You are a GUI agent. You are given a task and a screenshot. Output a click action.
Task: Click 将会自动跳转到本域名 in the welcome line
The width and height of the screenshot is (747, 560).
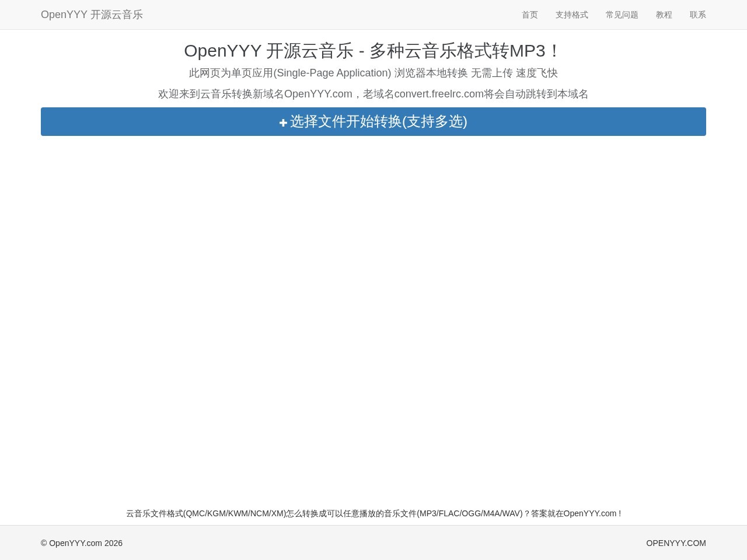click(536, 94)
